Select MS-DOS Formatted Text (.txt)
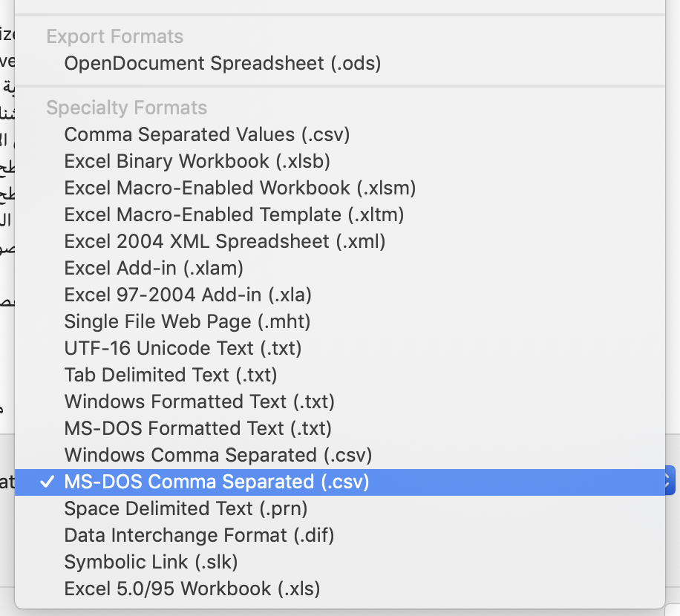680x616 pixels. point(197,428)
